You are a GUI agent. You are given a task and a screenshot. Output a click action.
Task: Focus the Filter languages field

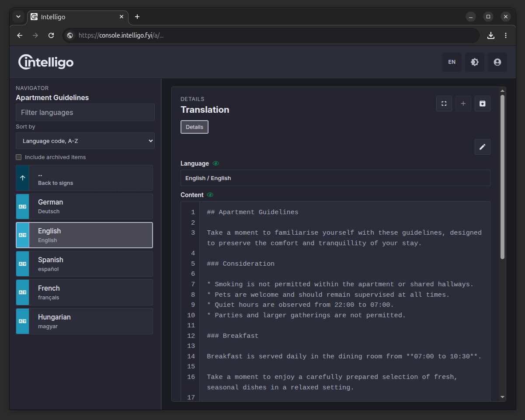click(85, 112)
